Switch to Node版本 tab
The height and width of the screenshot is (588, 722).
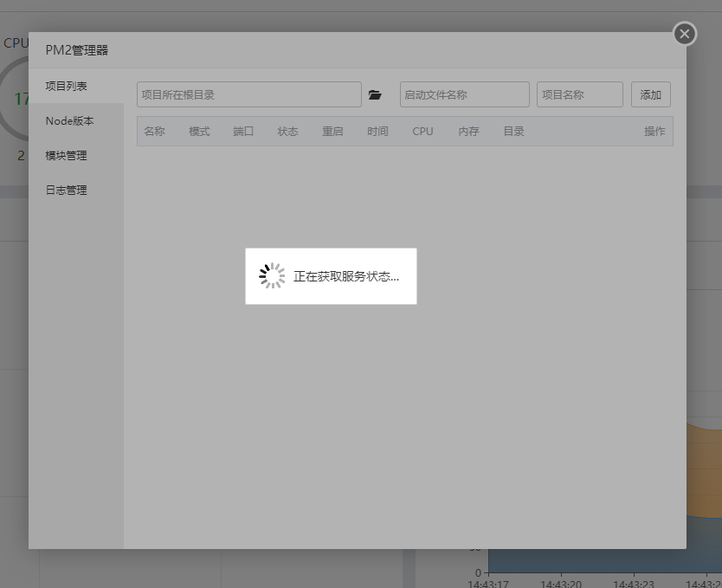76,120
